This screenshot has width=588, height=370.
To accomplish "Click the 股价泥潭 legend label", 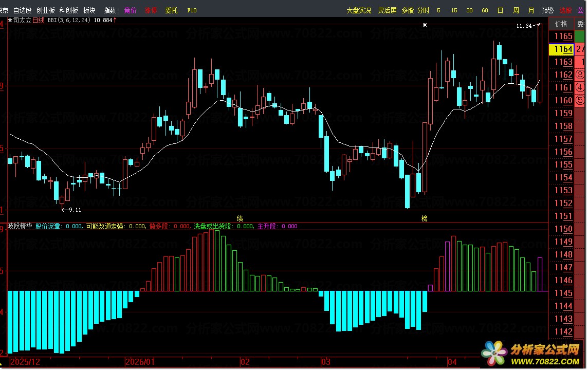I will coord(48,226).
